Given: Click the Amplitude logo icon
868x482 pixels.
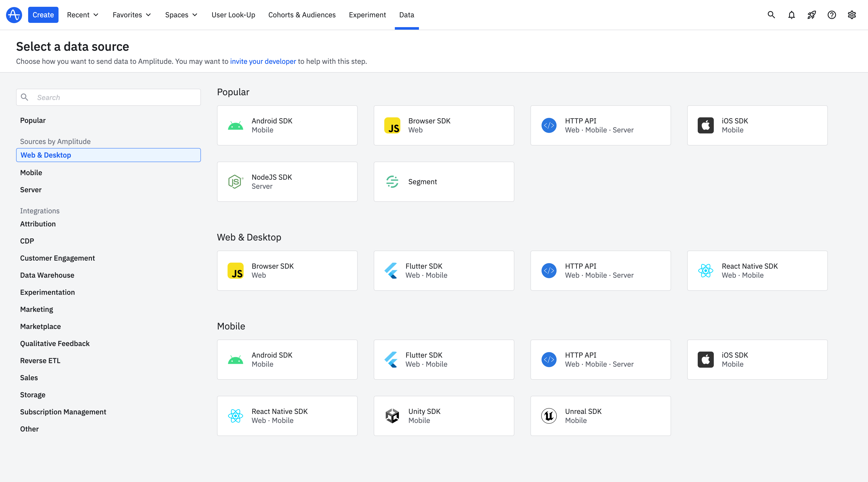Looking at the screenshot, I should 14,15.
